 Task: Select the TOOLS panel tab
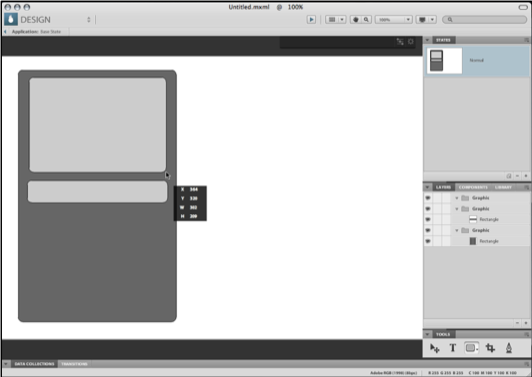tap(443, 334)
